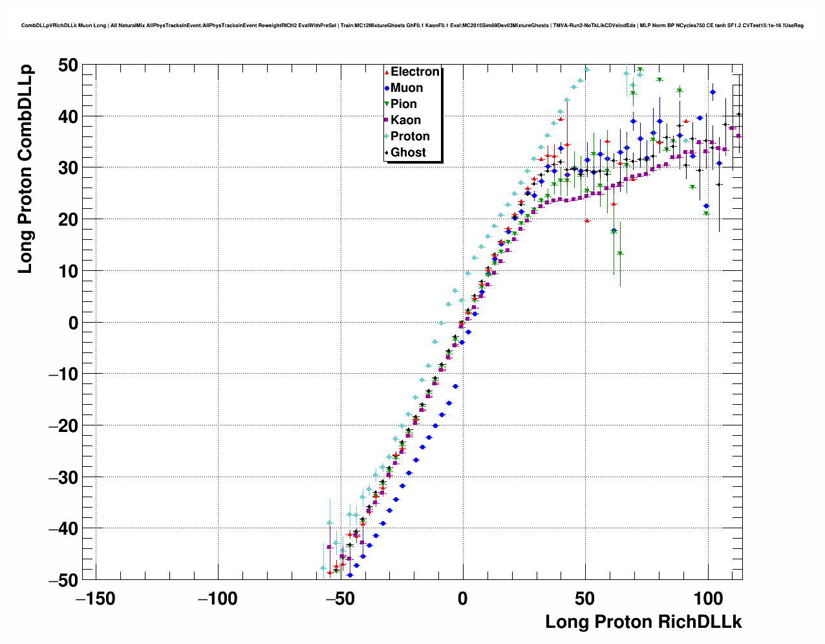Screen dimensions: 825x644
Task: Click the red Electron marker in legend
Action: click(387, 72)
